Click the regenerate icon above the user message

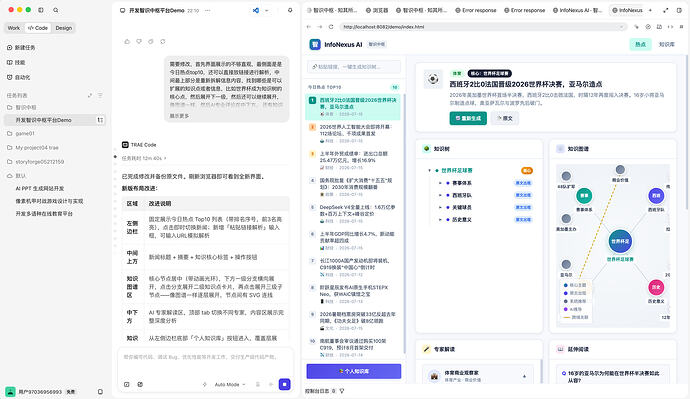click(163, 41)
